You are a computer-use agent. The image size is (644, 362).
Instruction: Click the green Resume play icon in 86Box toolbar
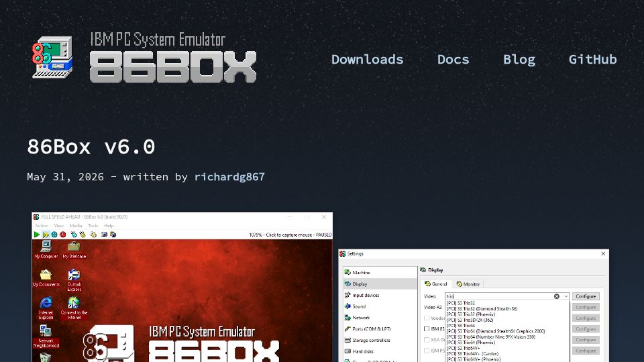[x=37, y=235]
